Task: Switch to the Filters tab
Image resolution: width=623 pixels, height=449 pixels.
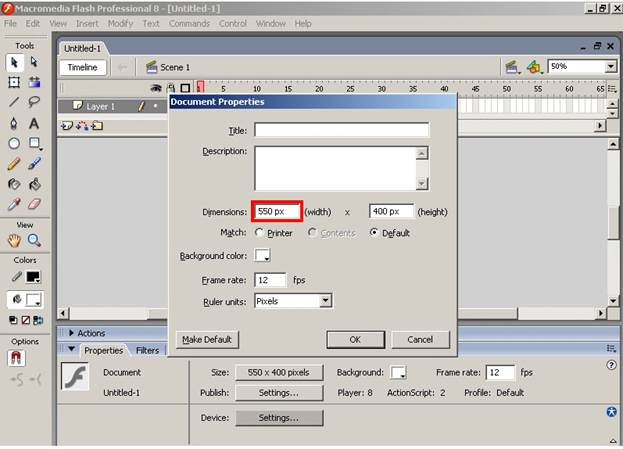Action: (x=147, y=350)
